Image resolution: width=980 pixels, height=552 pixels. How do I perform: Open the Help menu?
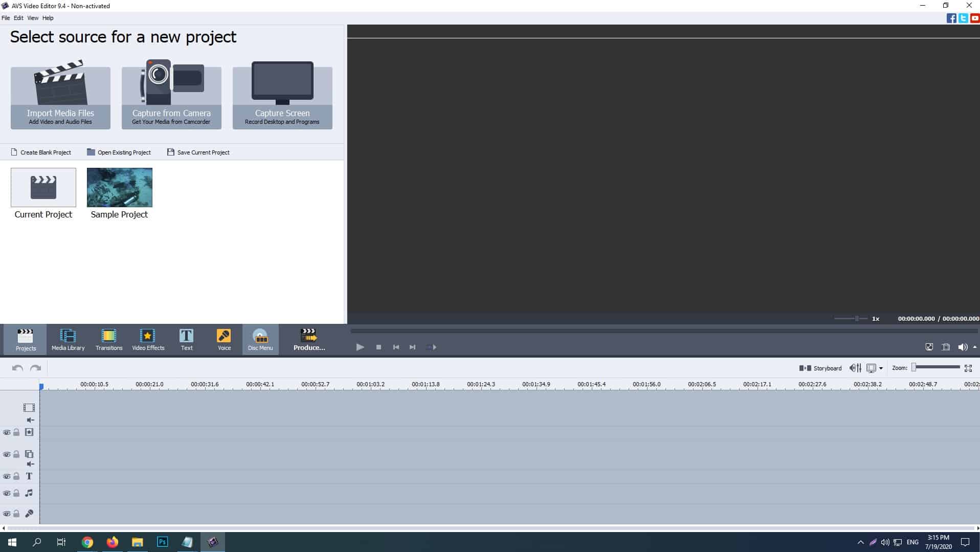(48, 18)
